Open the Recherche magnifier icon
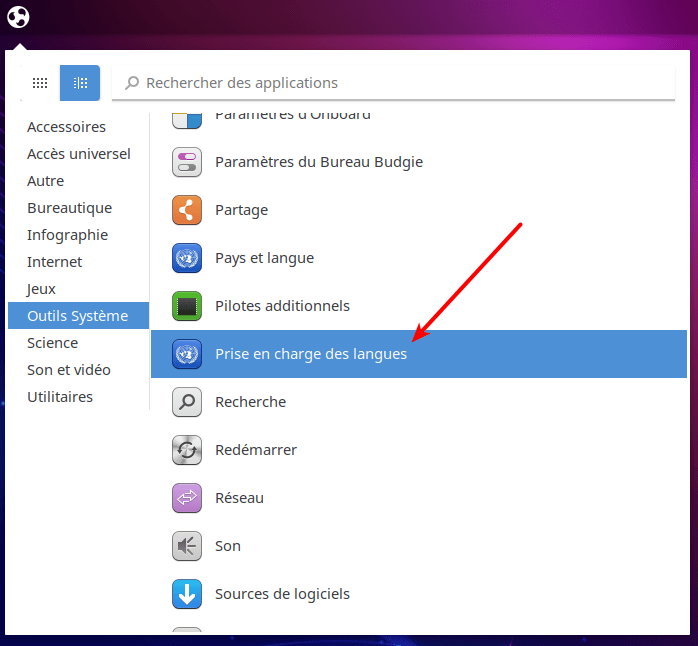The width and height of the screenshot is (698, 646). coord(187,402)
